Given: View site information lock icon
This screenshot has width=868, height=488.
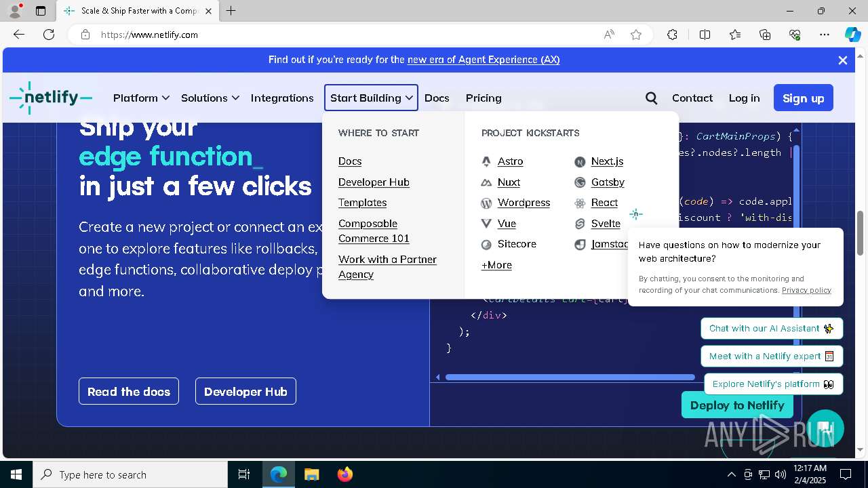Looking at the screenshot, I should [x=85, y=35].
